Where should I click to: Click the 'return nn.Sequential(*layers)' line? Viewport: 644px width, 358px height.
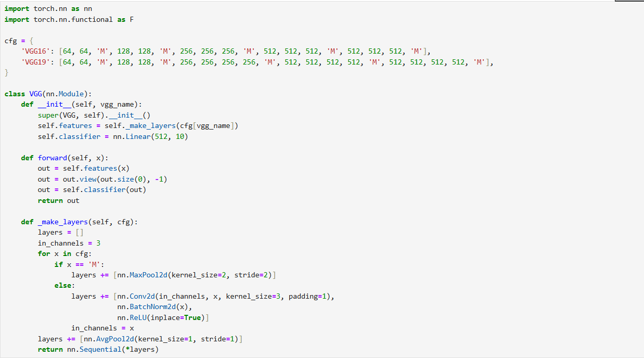[x=98, y=350]
